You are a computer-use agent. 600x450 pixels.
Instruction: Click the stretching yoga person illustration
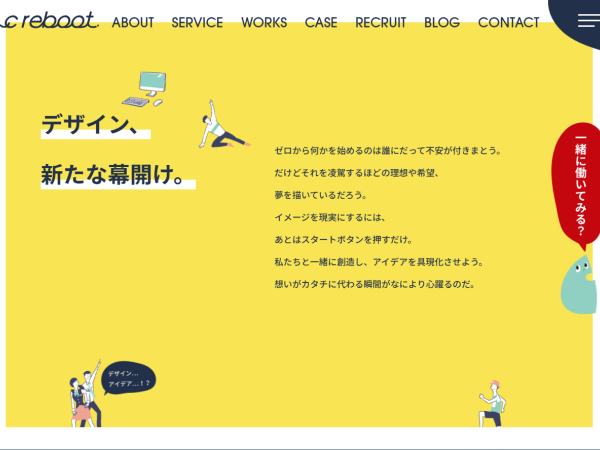coord(222,127)
